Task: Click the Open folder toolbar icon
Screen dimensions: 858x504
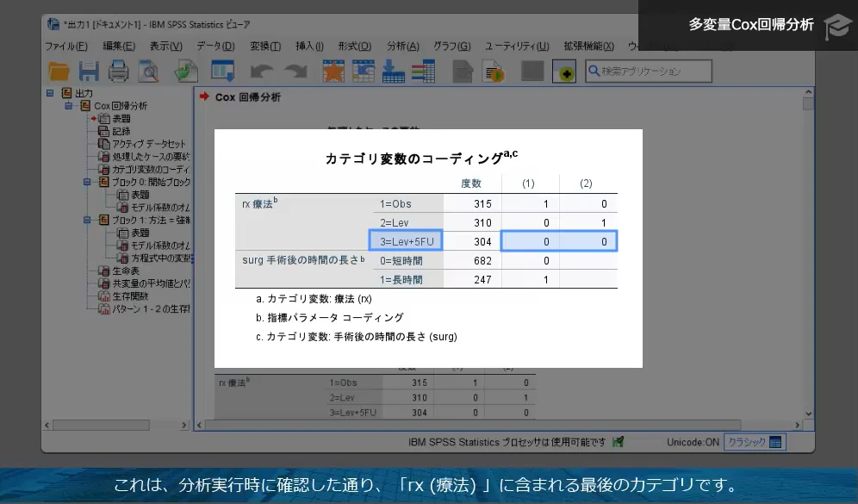Action: 59,72
